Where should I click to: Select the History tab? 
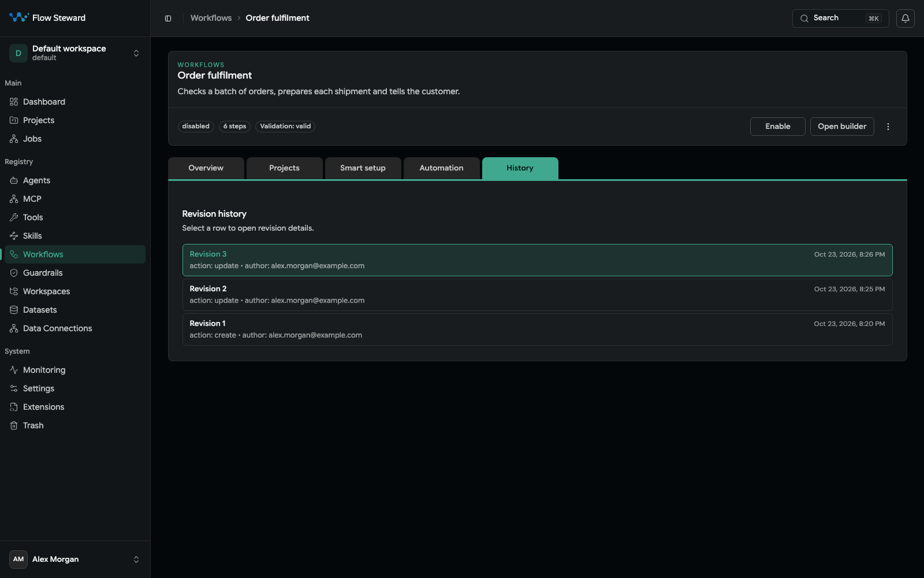tap(520, 168)
